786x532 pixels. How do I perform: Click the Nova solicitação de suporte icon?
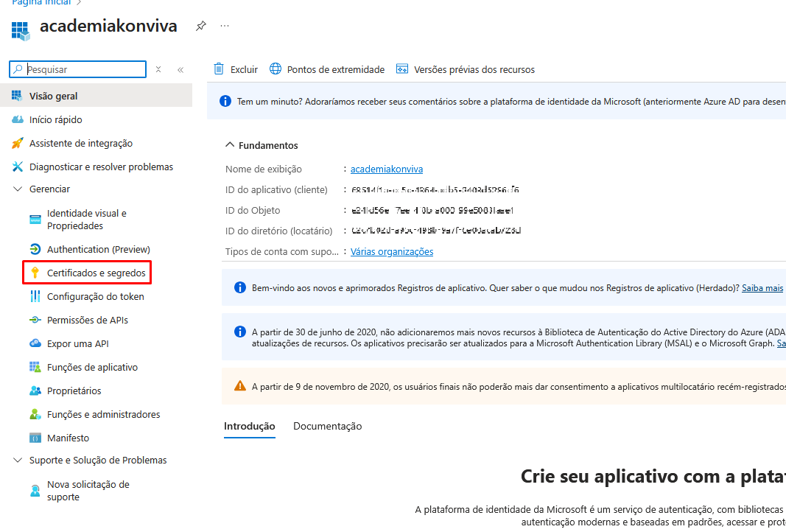point(35,491)
